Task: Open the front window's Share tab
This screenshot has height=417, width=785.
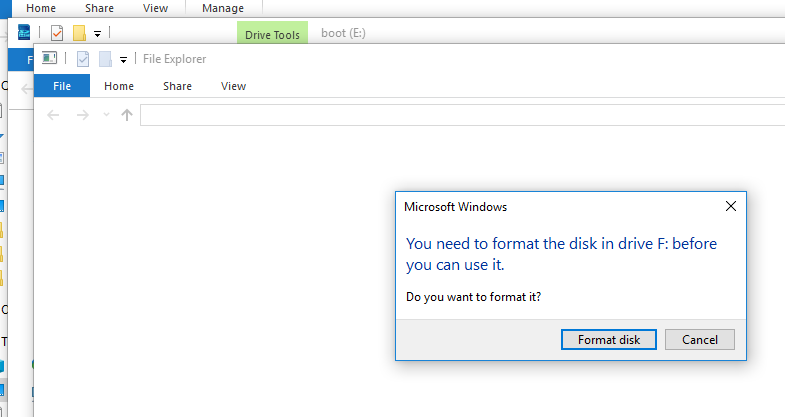Action: [177, 86]
